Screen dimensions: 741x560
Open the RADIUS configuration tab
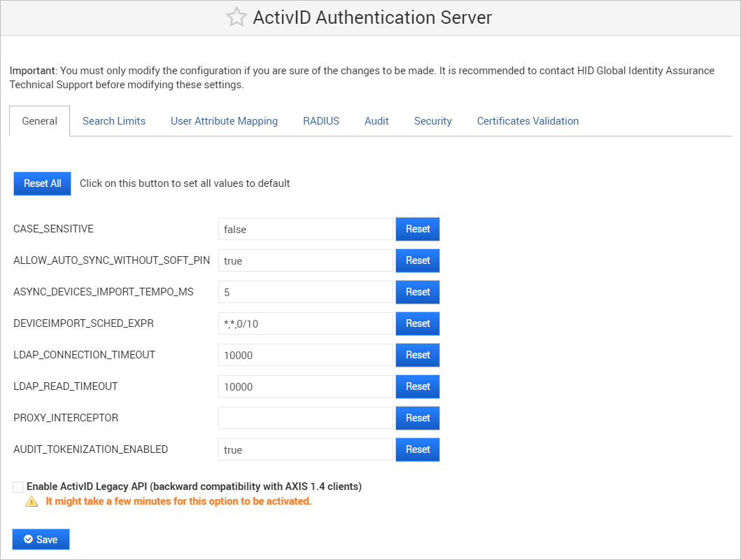tap(320, 120)
